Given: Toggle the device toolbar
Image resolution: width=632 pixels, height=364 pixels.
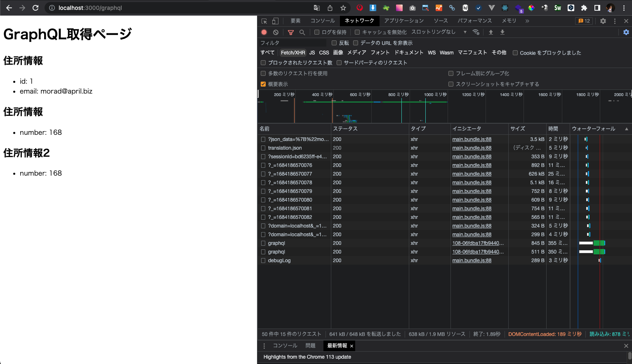Looking at the screenshot, I should click(x=275, y=21).
